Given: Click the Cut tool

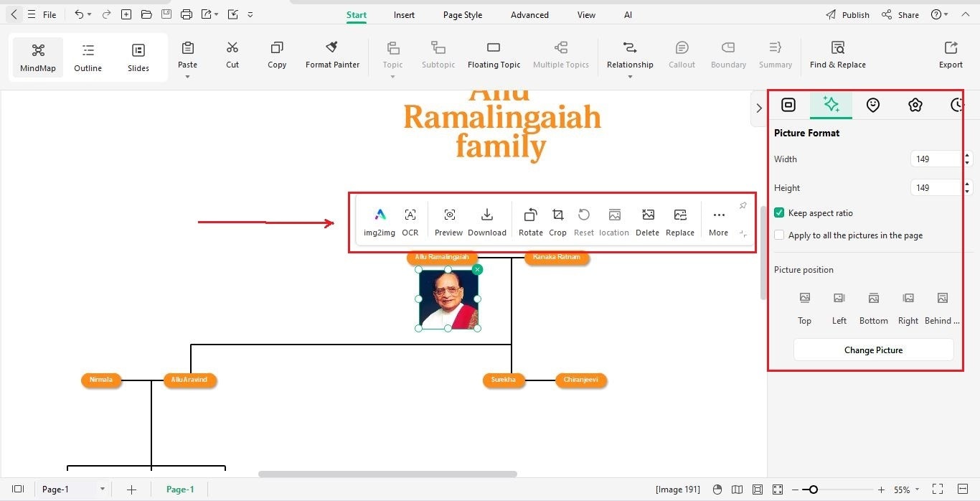Looking at the screenshot, I should 232,55.
